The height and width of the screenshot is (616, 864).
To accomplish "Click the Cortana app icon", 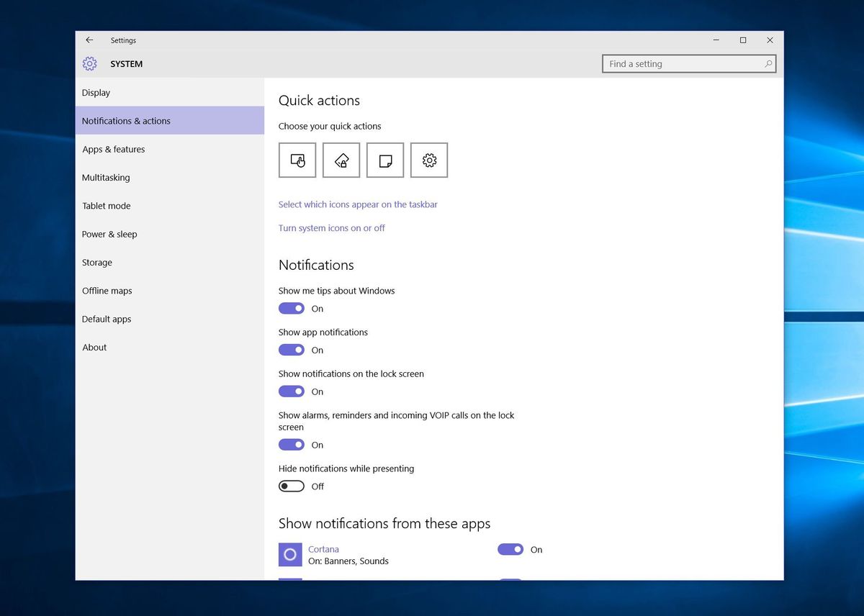I will coord(290,554).
